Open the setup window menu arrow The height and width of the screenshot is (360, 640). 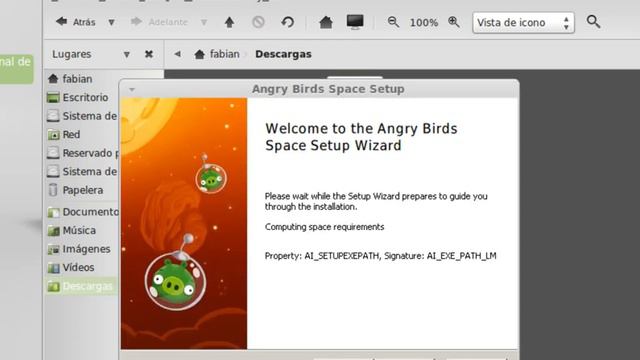pyautogui.click(x=131, y=89)
